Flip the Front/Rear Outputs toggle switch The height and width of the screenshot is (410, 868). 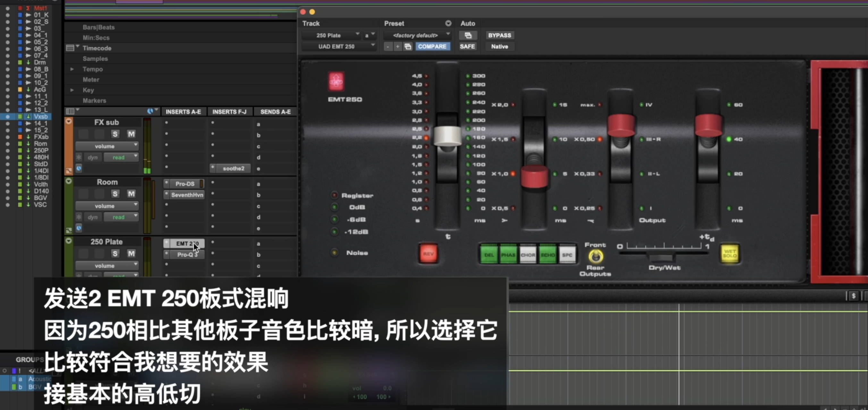(x=595, y=256)
